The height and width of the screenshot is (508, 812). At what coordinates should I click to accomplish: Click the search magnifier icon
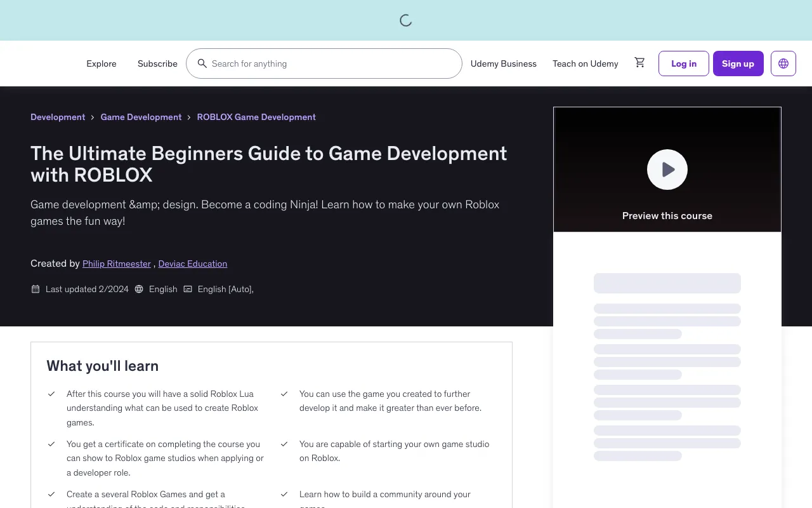pyautogui.click(x=202, y=63)
